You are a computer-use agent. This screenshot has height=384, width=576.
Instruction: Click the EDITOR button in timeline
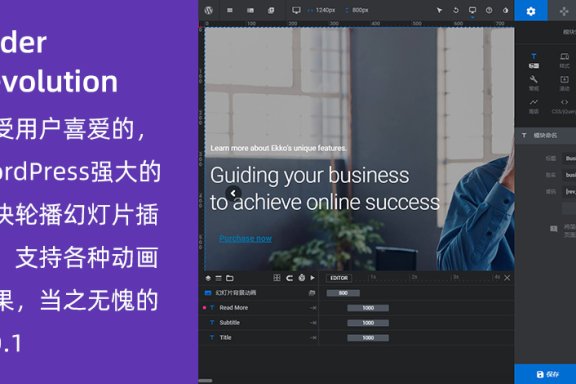(339, 278)
